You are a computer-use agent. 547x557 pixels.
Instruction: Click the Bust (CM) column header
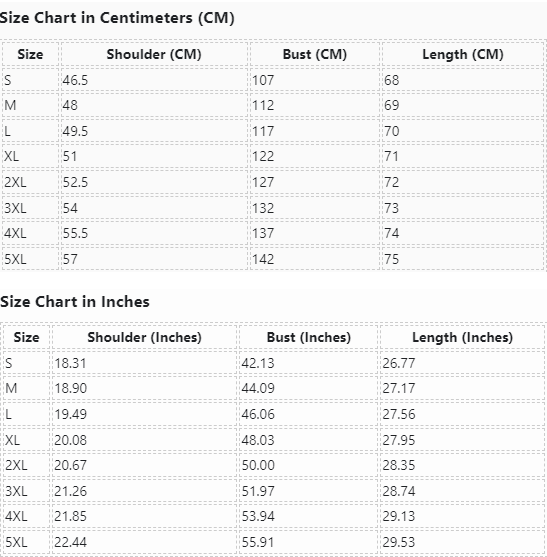(x=315, y=54)
